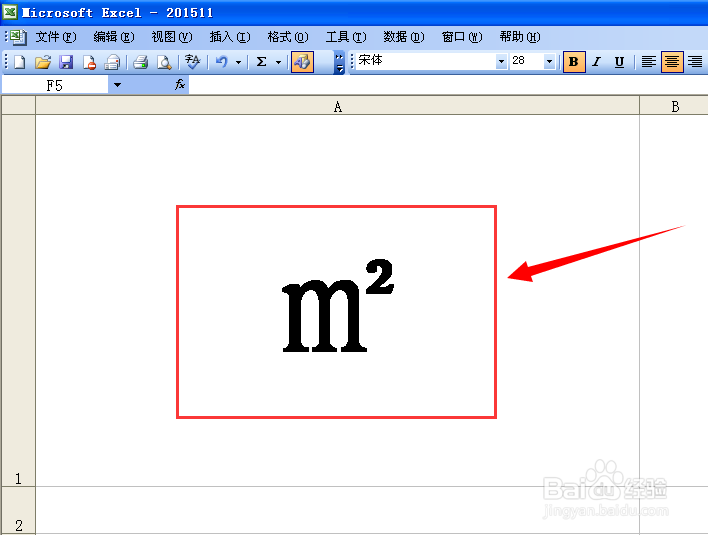Click the AutoSum sigma icon
This screenshot has height=535, width=708.
tap(261, 62)
